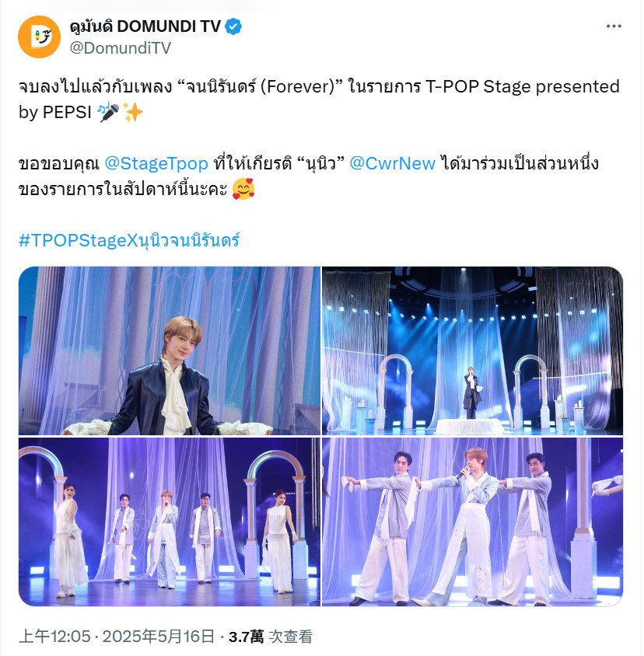Visit the @CwrNew mention
This screenshot has height=656, width=644.
click(392, 163)
